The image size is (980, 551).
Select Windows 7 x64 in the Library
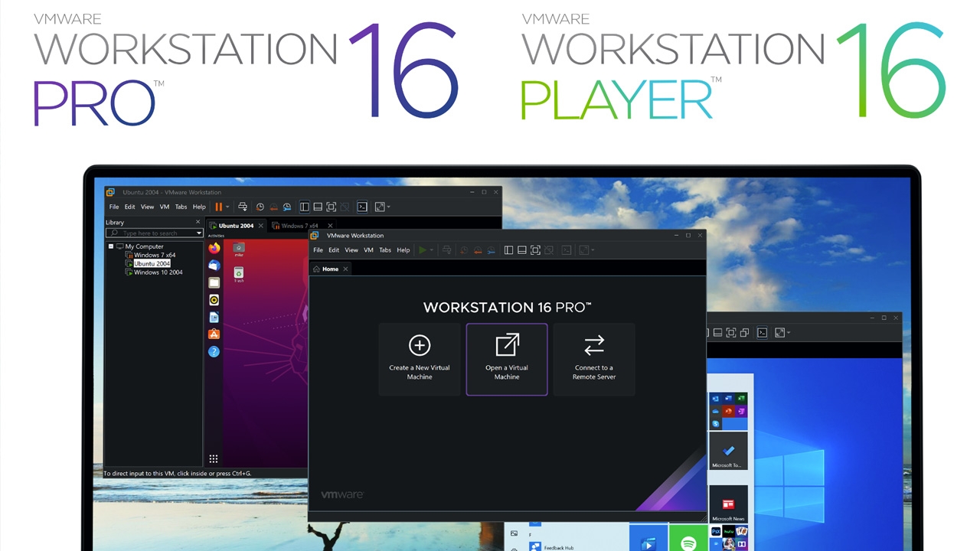point(155,255)
